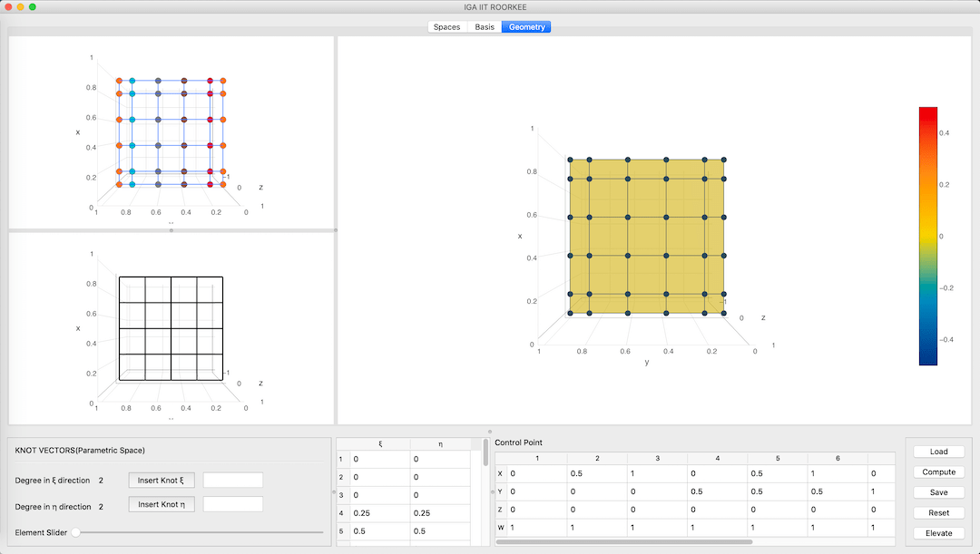Select the X value in Control Point column 2

pyautogui.click(x=594, y=473)
